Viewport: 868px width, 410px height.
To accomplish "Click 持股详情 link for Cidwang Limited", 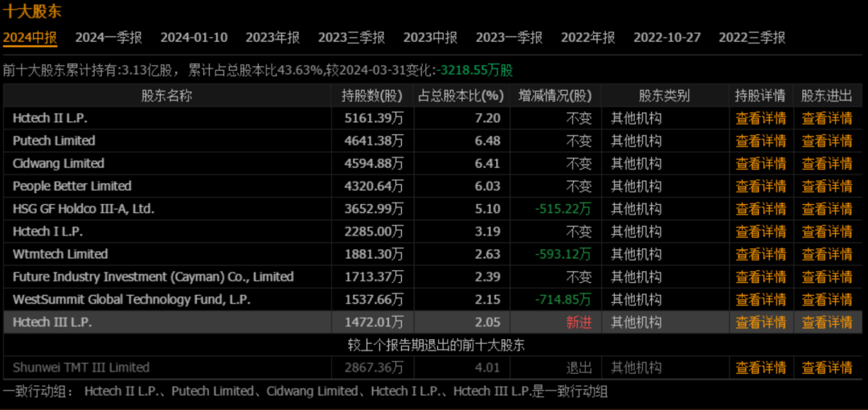I will pyautogui.click(x=760, y=163).
